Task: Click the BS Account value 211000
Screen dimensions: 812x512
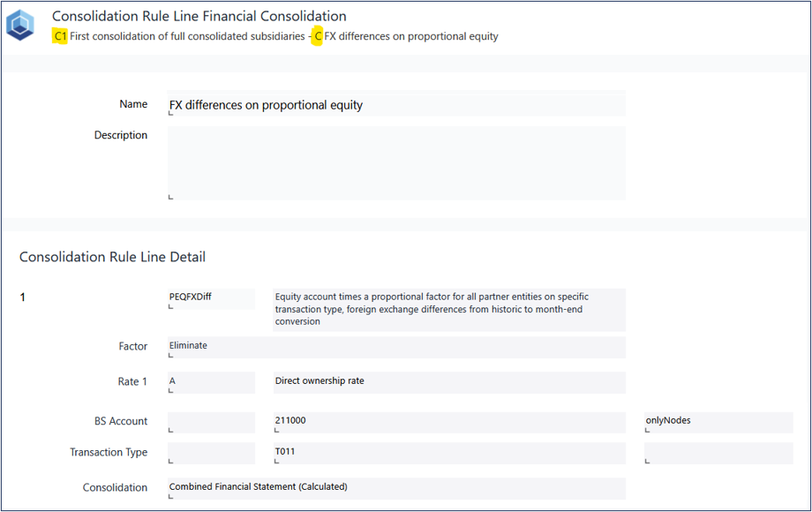Action: click(448, 421)
